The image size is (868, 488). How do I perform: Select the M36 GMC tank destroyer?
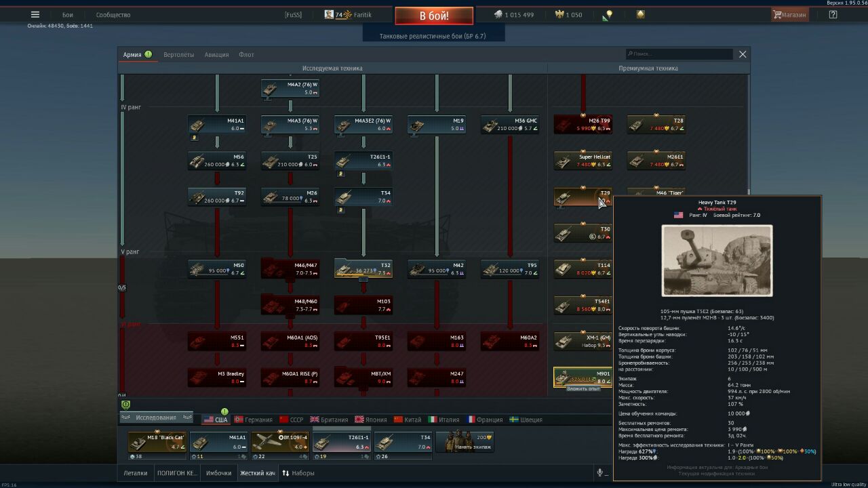510,125
